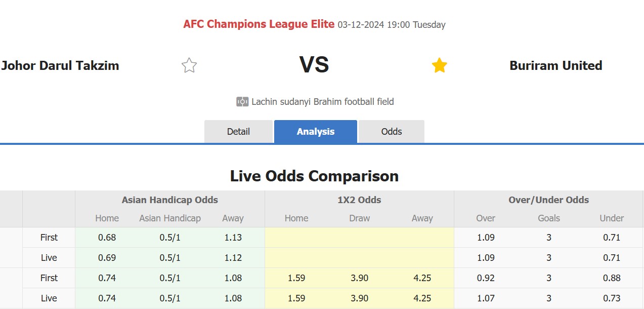Click the 1X2 Odds column header

(359, 200)
